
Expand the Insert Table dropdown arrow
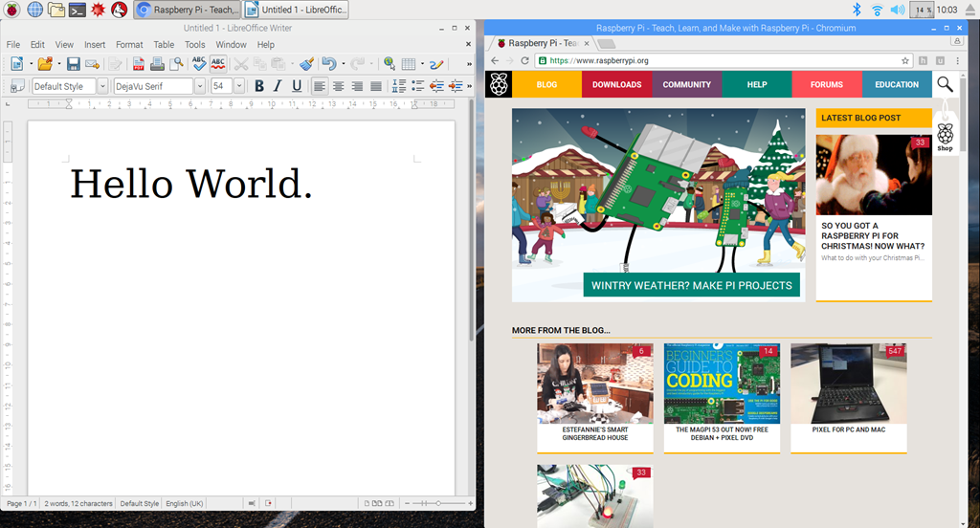pos(422,64)
